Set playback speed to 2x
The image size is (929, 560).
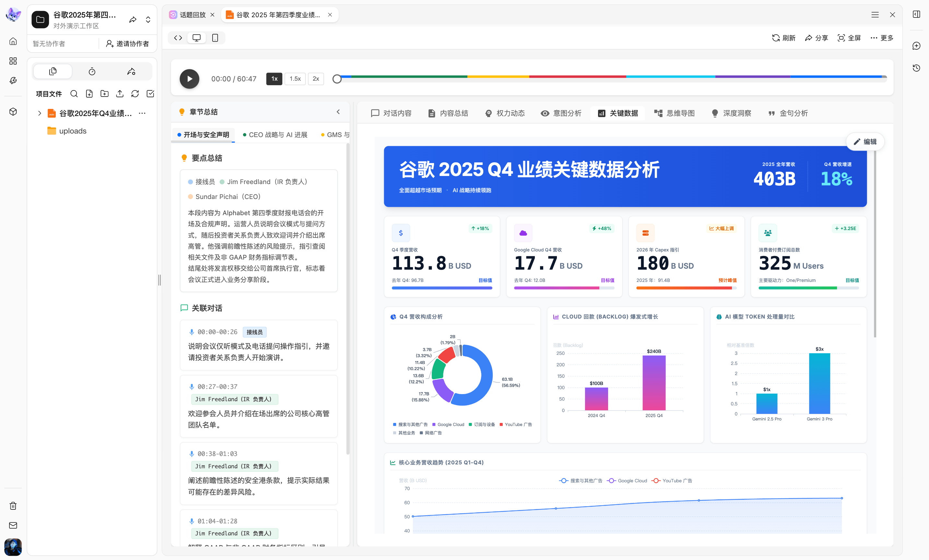coord(316,79)
